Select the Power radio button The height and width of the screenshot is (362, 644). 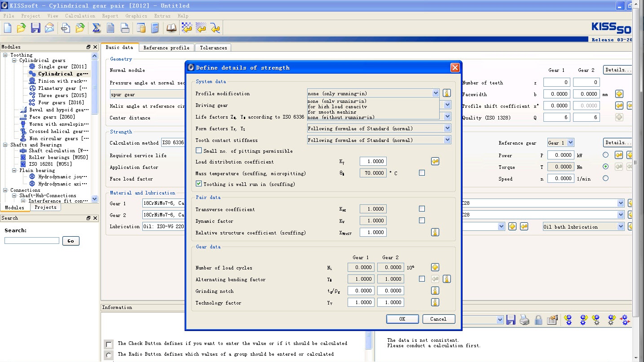[x=605, y=155]
